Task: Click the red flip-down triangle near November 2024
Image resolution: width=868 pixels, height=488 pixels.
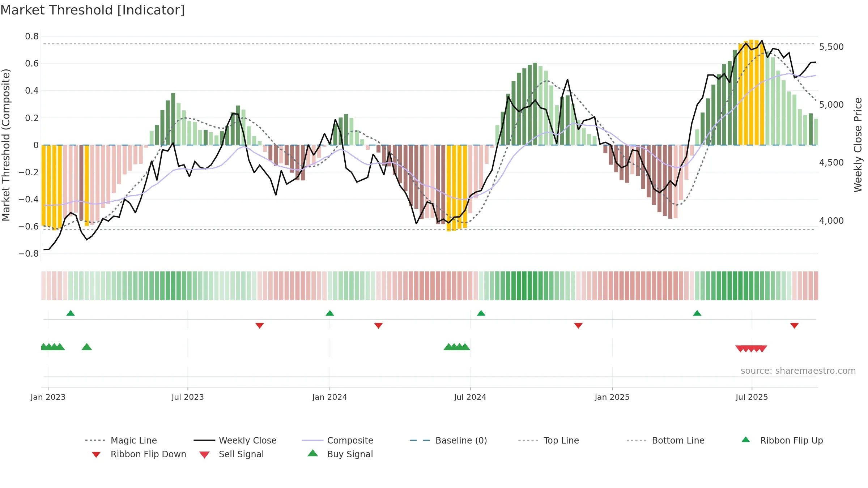Action: 578,326
